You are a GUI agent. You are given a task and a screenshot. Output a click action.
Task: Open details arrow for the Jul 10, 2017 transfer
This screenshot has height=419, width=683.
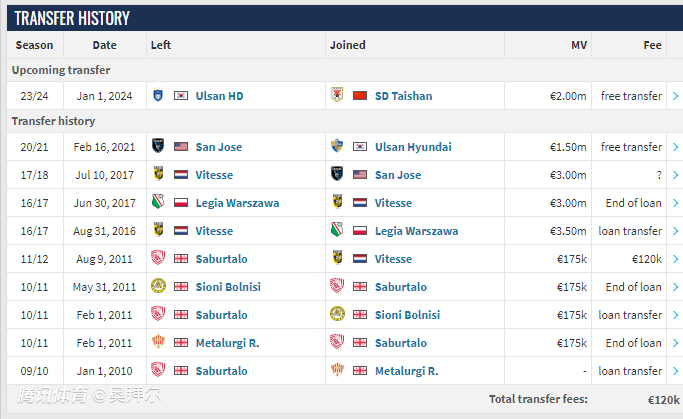675,175
